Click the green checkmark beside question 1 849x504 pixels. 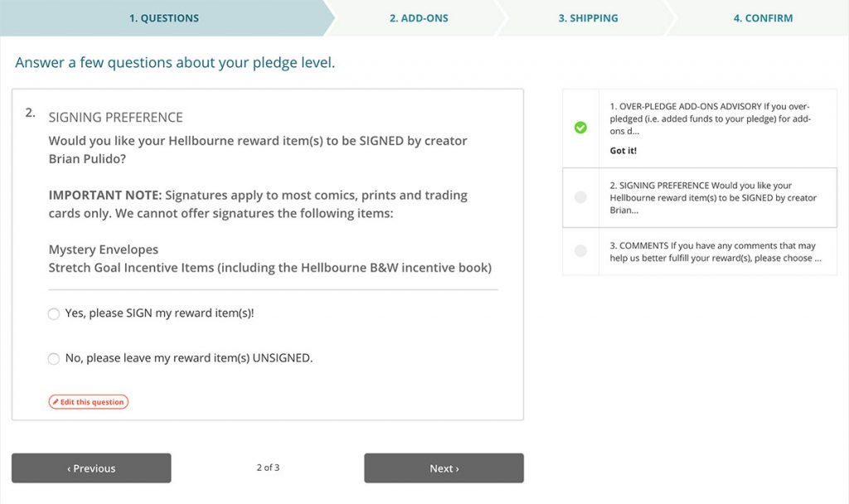pos(580,128)
